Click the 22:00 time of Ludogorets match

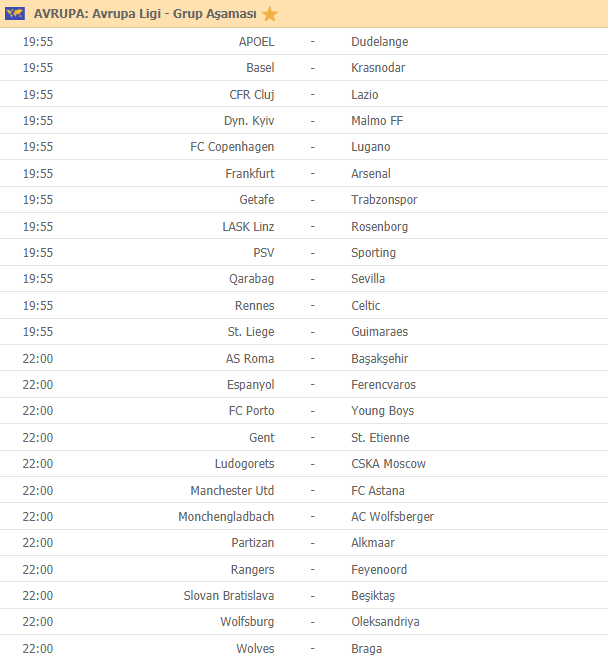[38, 464]
